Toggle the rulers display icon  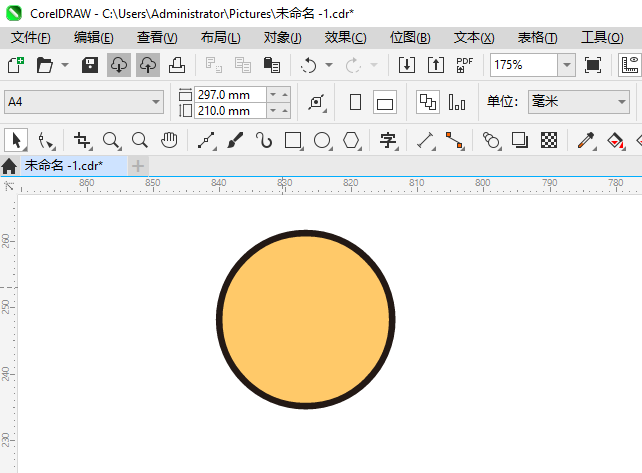[x=630, y=65]
